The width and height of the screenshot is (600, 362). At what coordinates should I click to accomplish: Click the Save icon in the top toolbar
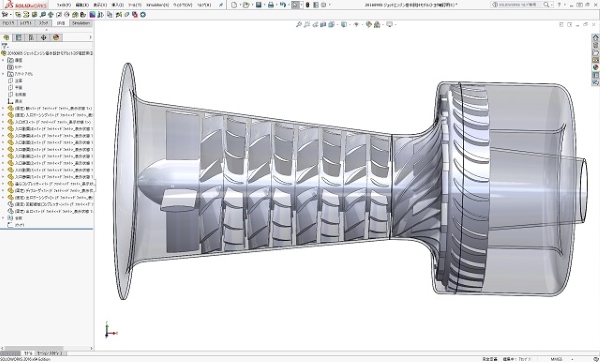(259, 5)
